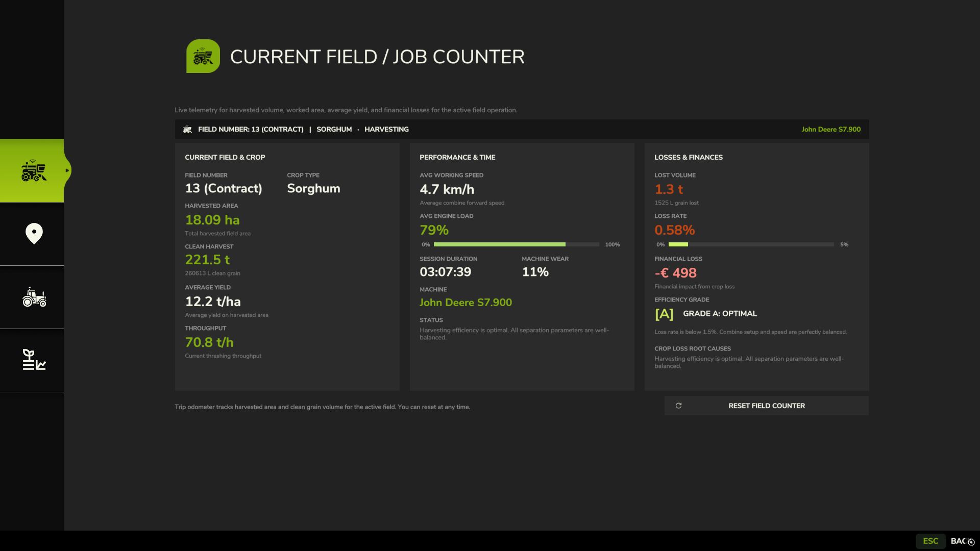This screenshot has width=980, height=551.
Task: Click the loss rate progress bar
Action: (x=751, y=244)
